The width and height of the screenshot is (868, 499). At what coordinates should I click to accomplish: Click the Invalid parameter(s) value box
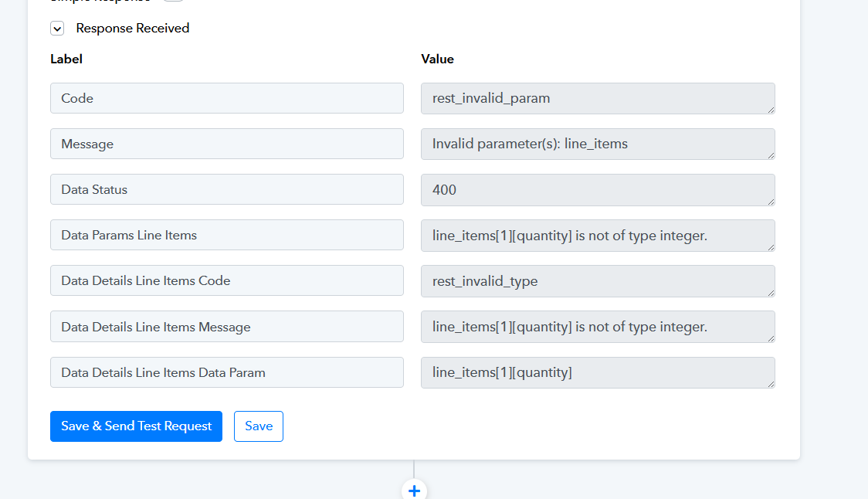pyautogui.click(x=598, y=144)
